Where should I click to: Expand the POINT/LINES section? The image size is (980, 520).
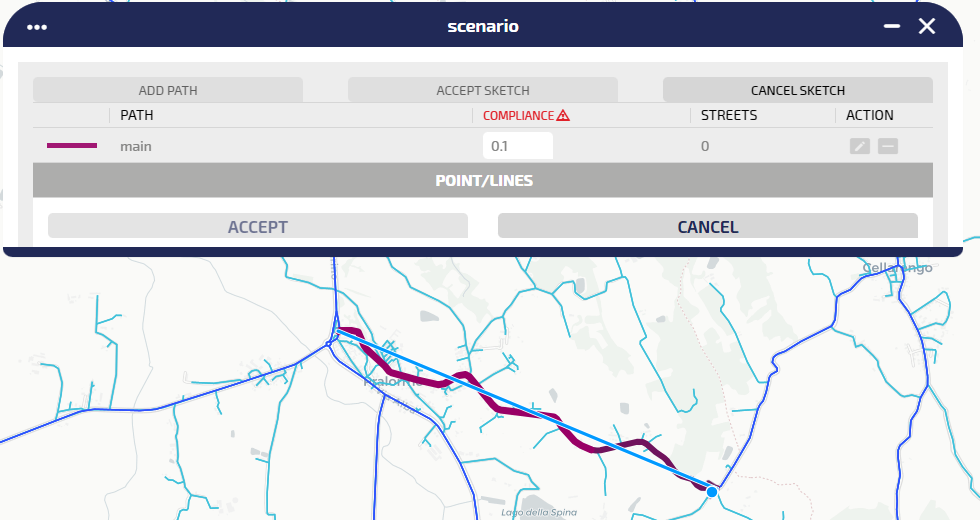pos(483,181)
